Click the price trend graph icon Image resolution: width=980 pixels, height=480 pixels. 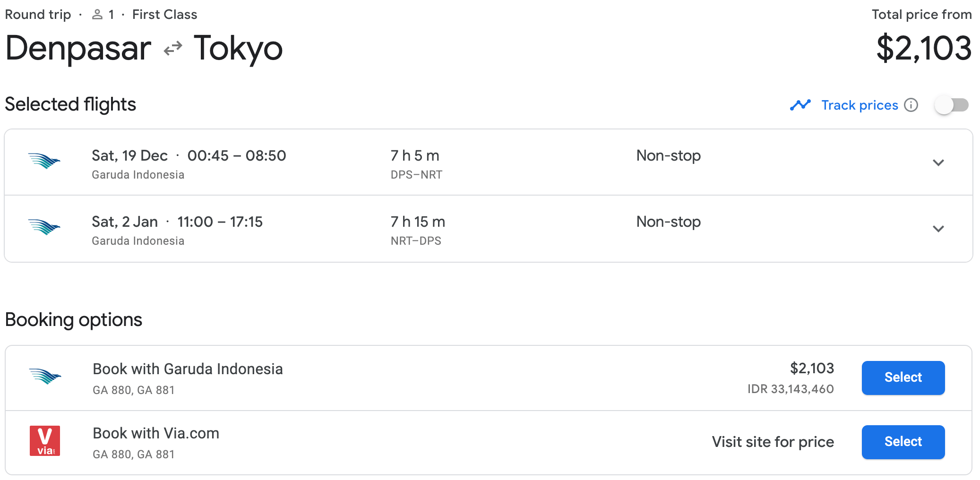pyautogui.click(x=800, y=105)
